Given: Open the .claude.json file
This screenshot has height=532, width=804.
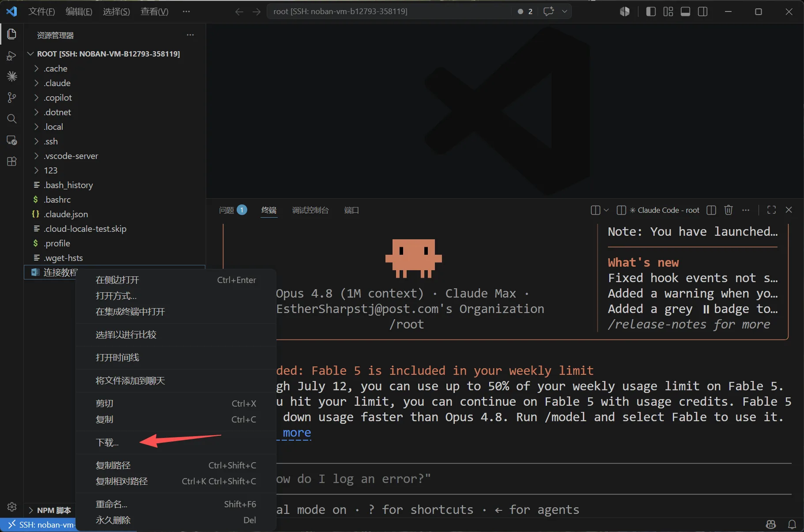Looking at the screenshot, I should [115, 214].
